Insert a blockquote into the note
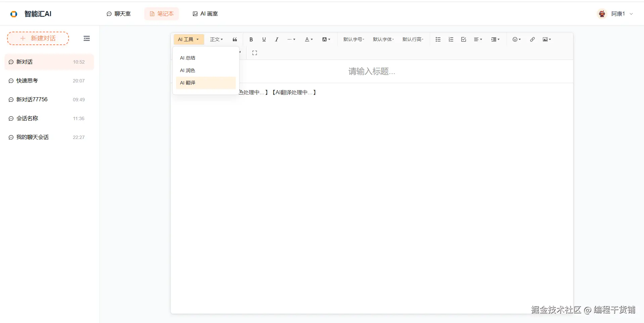 click(234, 39)
